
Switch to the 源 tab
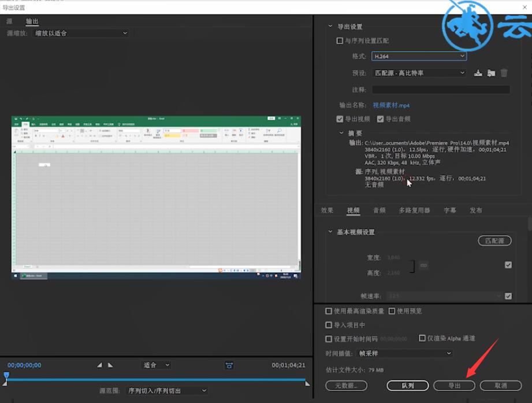click(x=9, y=21)
